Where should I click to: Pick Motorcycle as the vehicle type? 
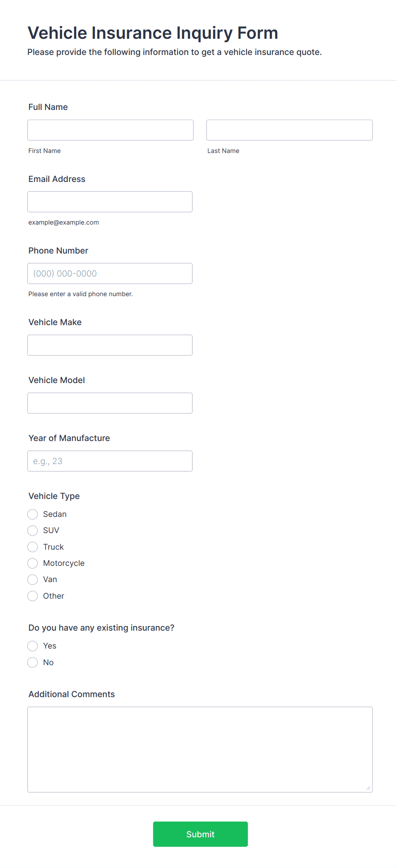[33, 563]
